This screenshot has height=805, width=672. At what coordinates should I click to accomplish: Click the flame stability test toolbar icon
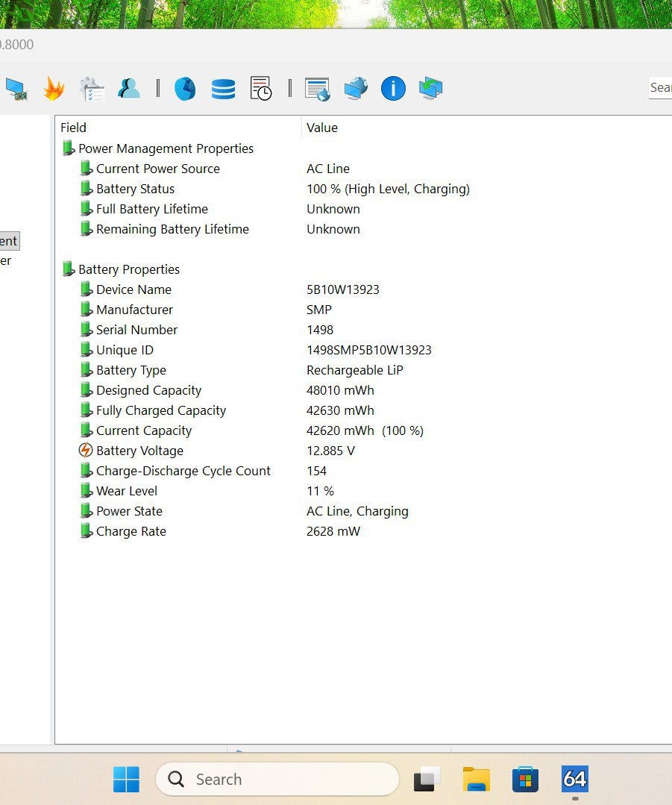point(54,89)
